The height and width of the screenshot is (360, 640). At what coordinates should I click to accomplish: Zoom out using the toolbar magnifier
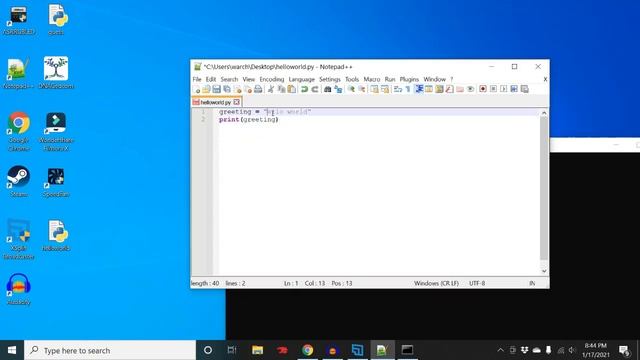point(362,89)
